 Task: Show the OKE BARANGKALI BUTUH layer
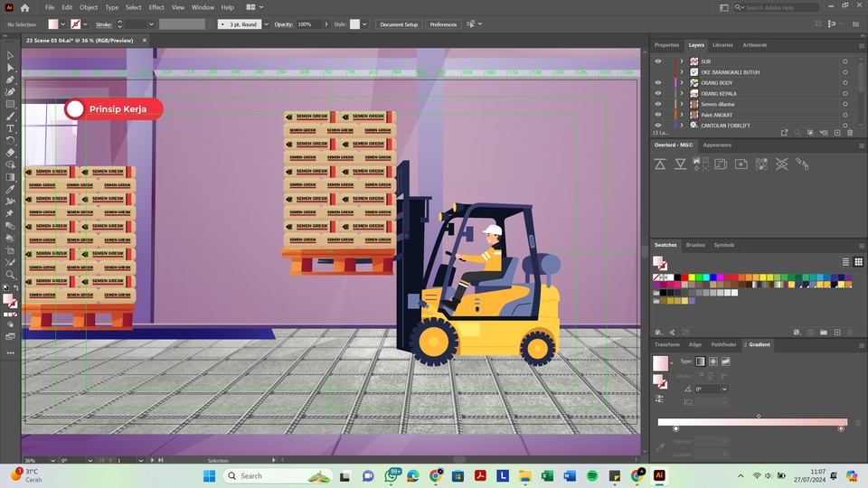pos(657,72)
